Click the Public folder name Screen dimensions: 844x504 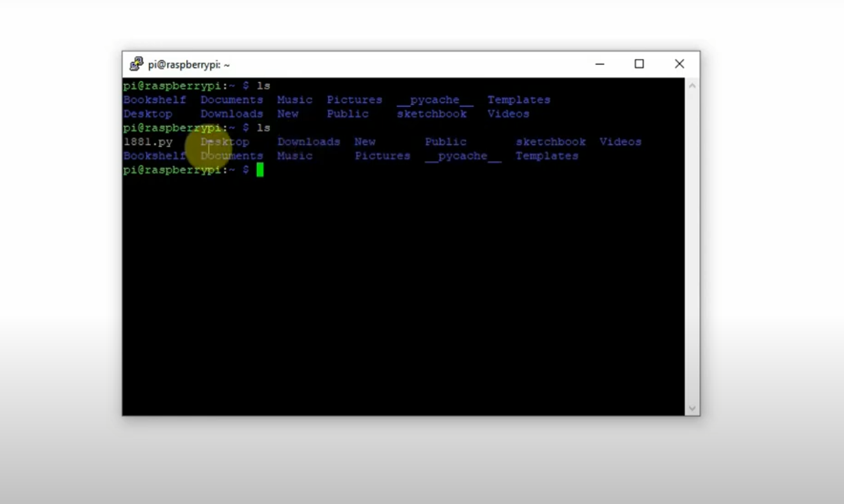(x=347, y=113)
